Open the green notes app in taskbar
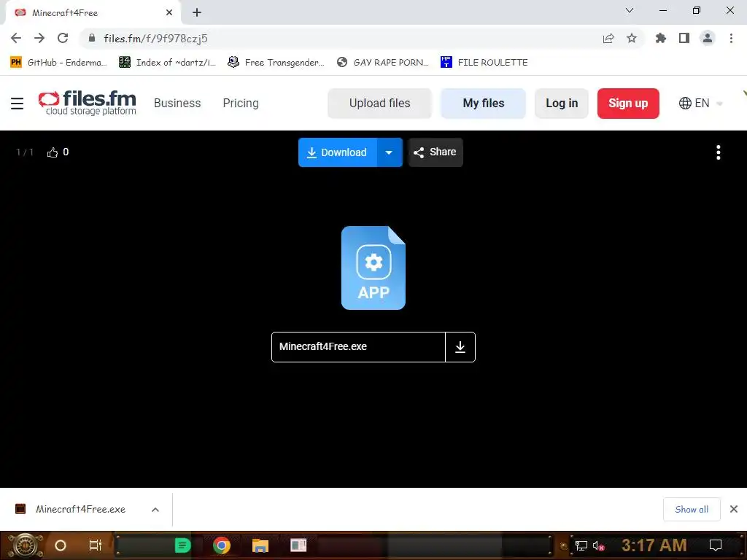747x560 pixels. (x=182, y=545)
